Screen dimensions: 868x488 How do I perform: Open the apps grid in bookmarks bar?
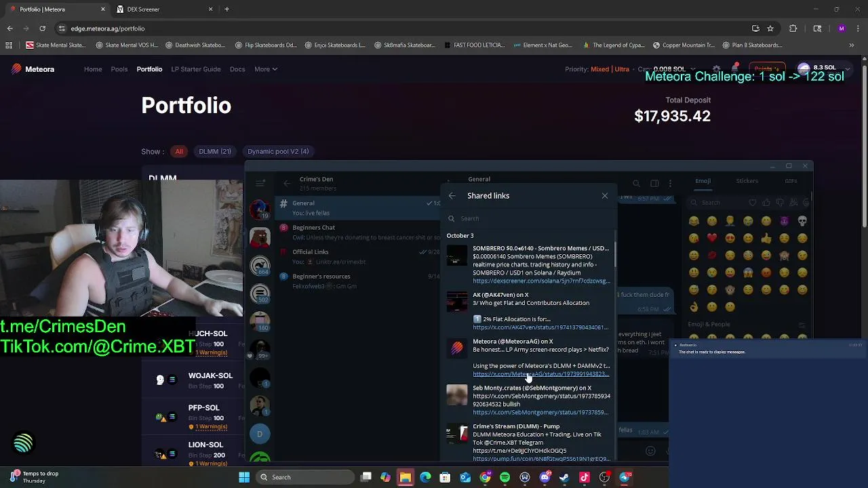[9, 45]
